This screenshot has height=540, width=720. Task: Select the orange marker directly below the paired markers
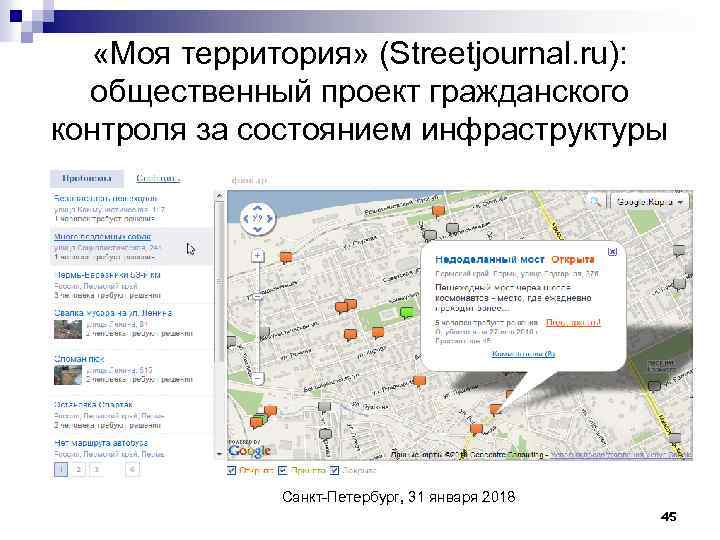[350, 335]
